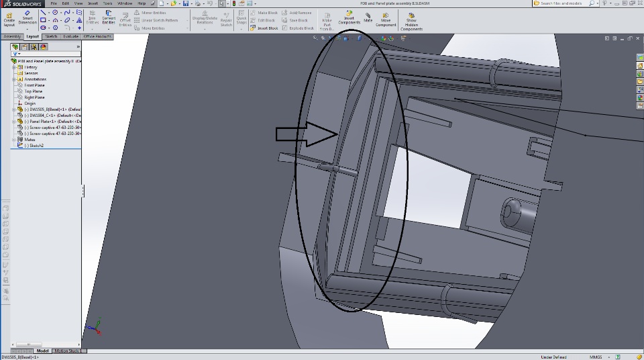Select the Corner Rectangle tool
The height and width of the screenshot is (360, 644).
pyautogui.click(x=43, y=19)
